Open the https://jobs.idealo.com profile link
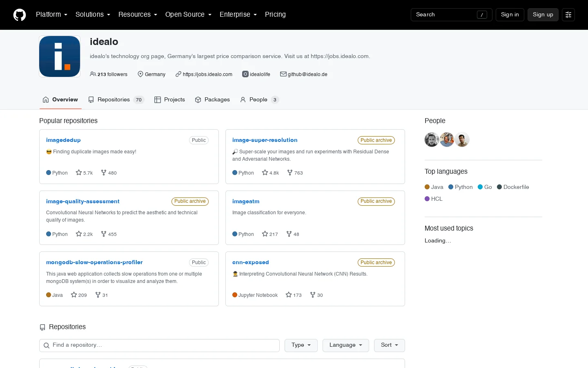The image size is (588, 368). 207,74
